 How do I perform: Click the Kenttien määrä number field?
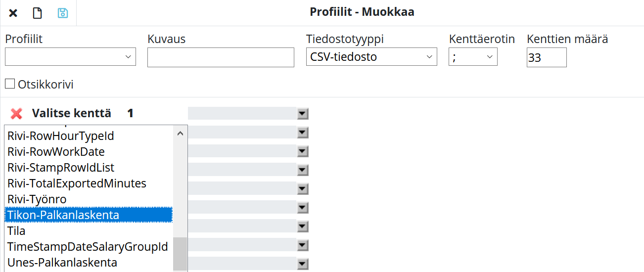(x=547, y=57)
